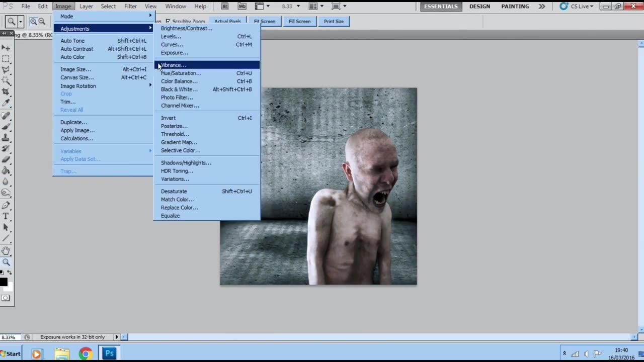Toggle Quick Mask mode
This screenshot has width=644, height=362.
click(x=6, y=298)
